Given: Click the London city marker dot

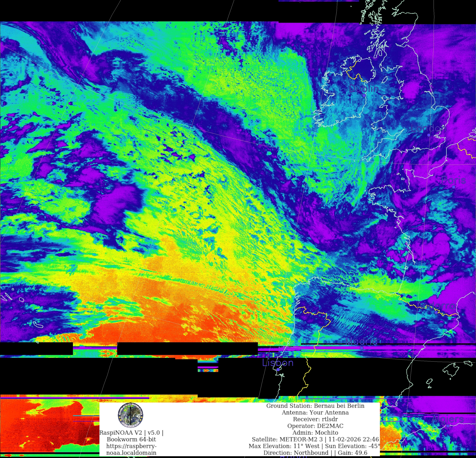Looking at the screenshot, I should click(x=429, y=135).
